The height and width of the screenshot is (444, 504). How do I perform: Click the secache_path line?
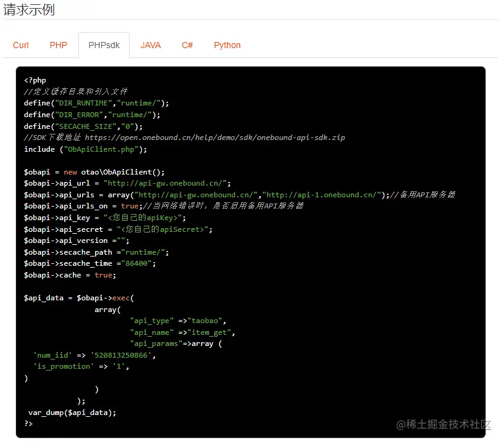click(96, 252)
